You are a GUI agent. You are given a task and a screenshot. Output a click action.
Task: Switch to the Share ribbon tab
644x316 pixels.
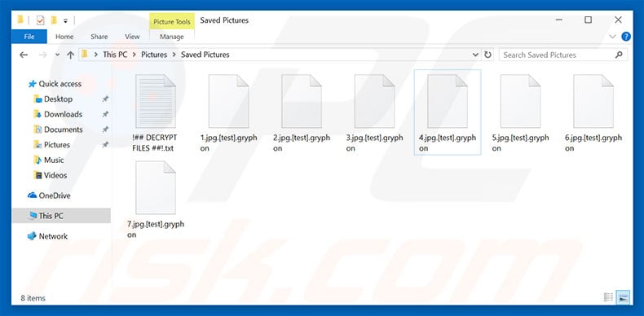[99, 37]
